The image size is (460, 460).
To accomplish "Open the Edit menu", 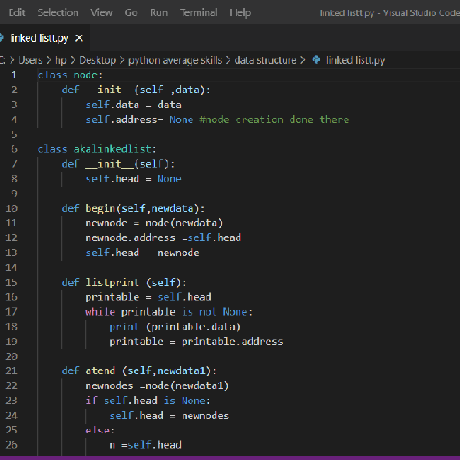I will coord(17,13).
